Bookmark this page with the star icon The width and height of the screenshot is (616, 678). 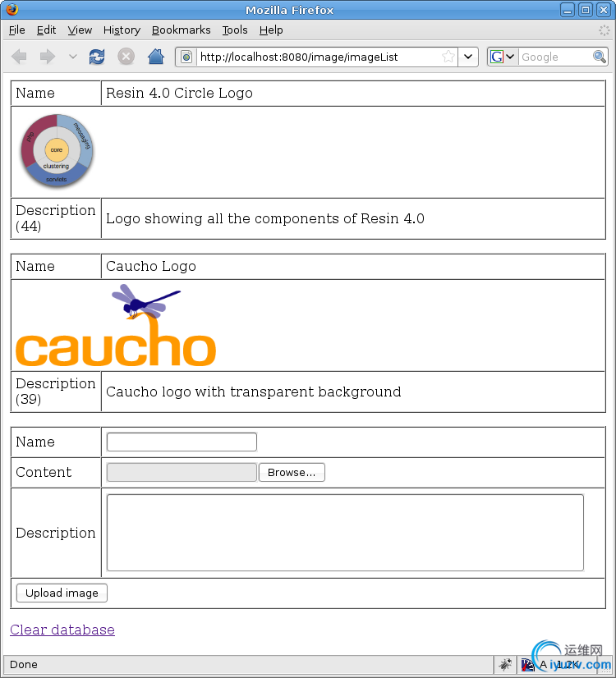pos(448,57)
